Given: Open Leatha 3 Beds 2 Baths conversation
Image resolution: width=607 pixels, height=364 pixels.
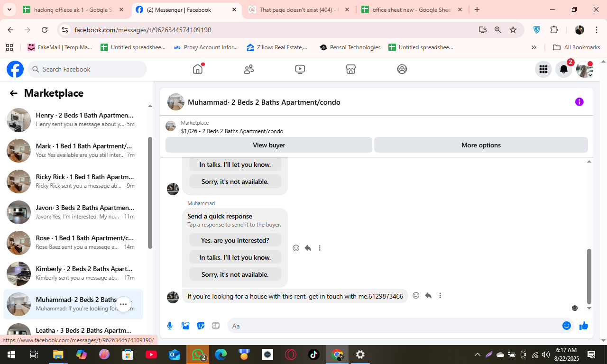Looking at the screenshot, I should (x=74, y=330).
